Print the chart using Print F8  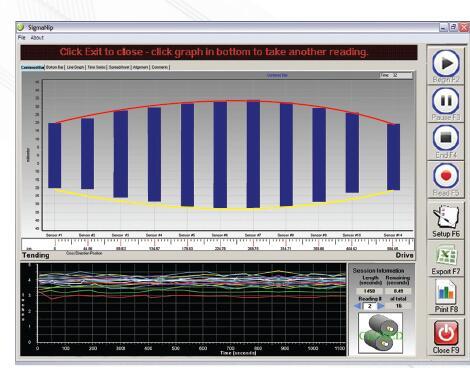[x=446, y=296]
